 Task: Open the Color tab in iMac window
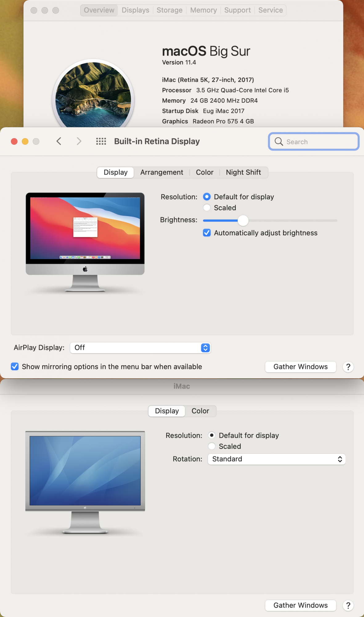pos(200,411)
